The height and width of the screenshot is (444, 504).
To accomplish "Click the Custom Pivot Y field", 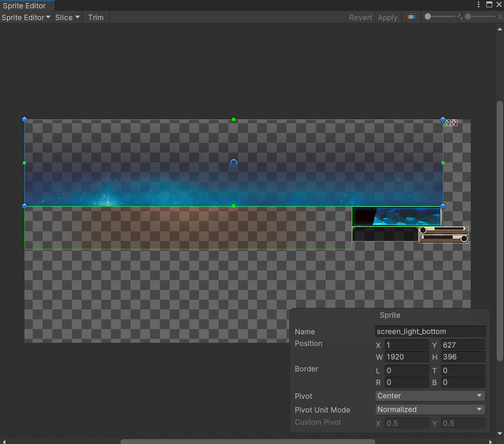I will 463,423.
